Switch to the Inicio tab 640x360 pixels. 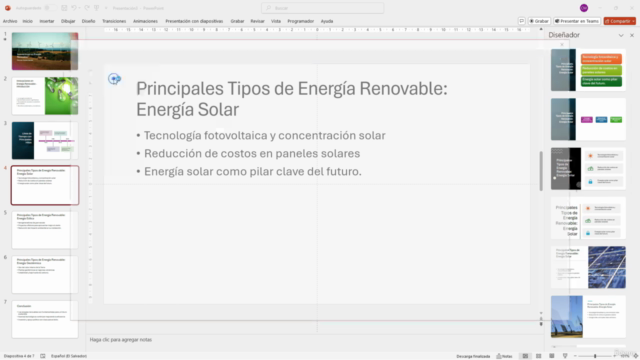[x=27, y=21]
